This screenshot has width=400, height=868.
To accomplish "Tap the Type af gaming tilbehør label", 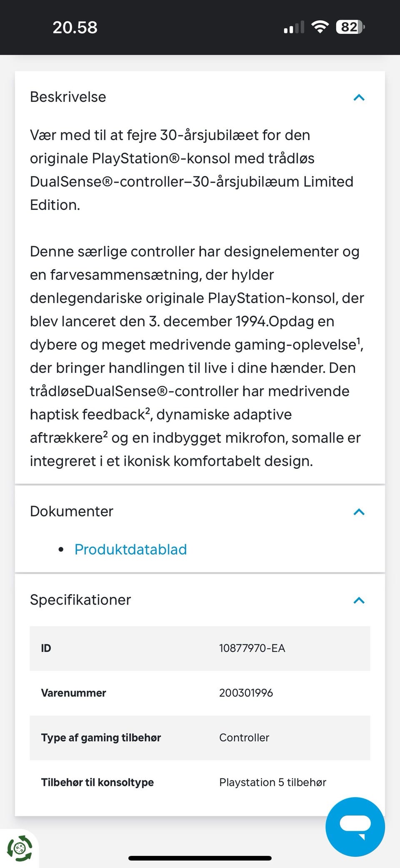I will (x=101, y=737).
